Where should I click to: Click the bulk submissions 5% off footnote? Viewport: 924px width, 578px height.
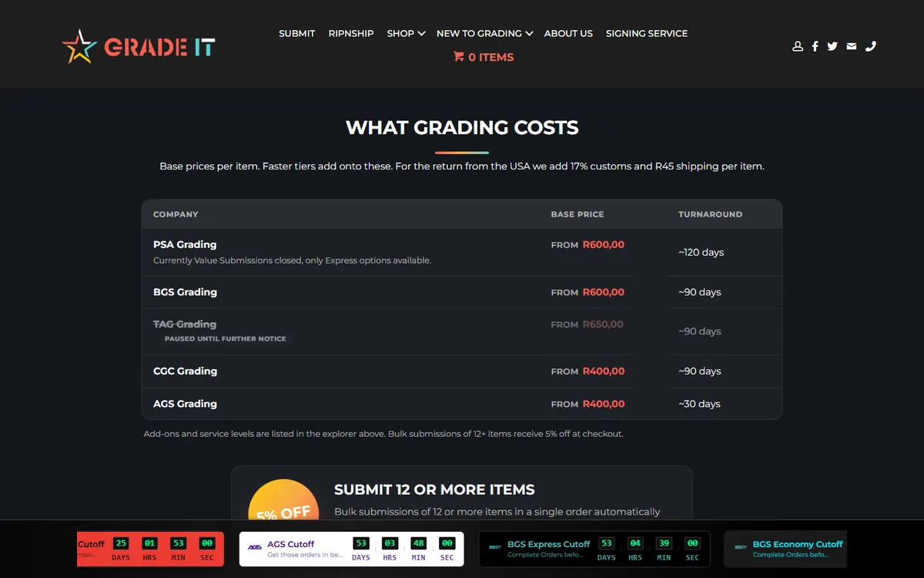point(383,434)
